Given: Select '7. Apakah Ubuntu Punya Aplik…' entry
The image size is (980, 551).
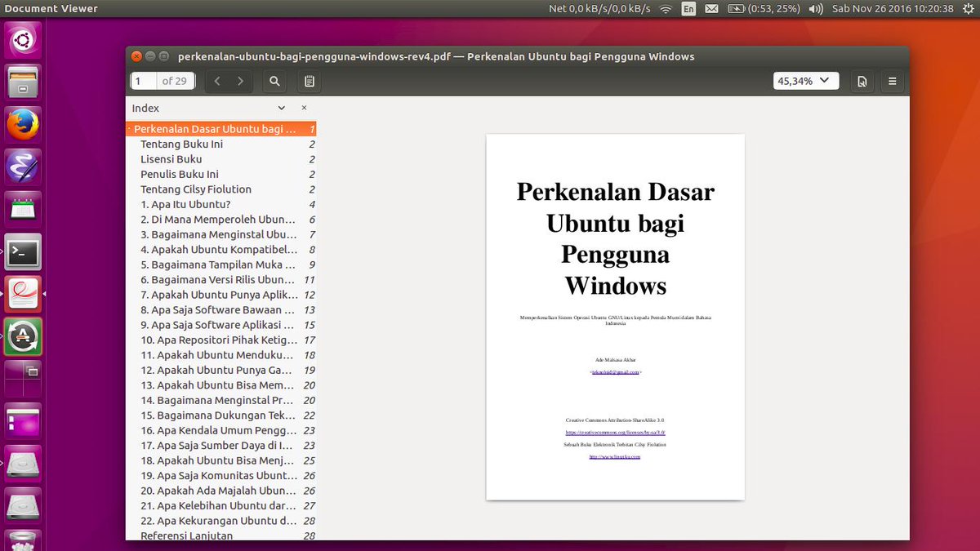Looking at the screenshot, I should point(221,295).
